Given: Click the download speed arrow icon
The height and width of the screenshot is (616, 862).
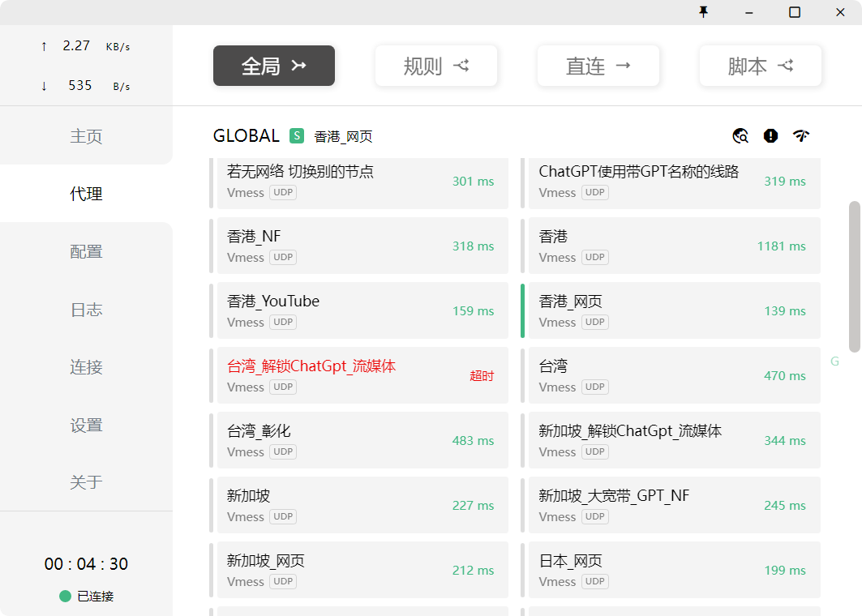Looking at the screenshot, I should [43, 85].
